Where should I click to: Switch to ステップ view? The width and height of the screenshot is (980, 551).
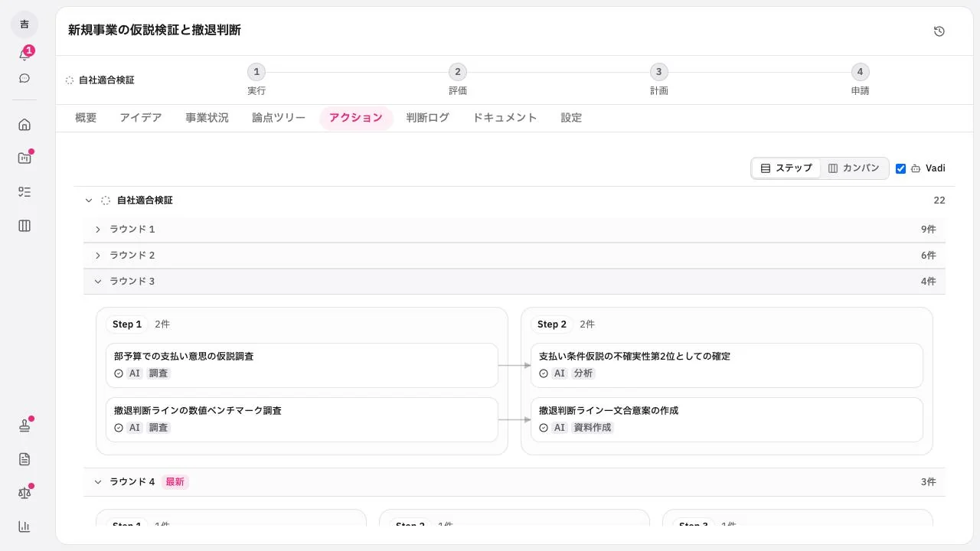tap(786, 168)
